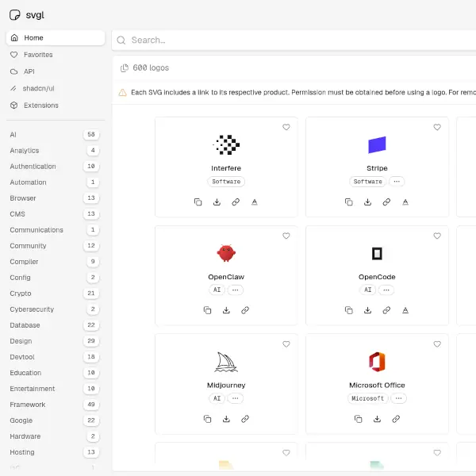The image size is (476, 476).
Task: Download the Microsoft Office logo
Action: [377, 419]
